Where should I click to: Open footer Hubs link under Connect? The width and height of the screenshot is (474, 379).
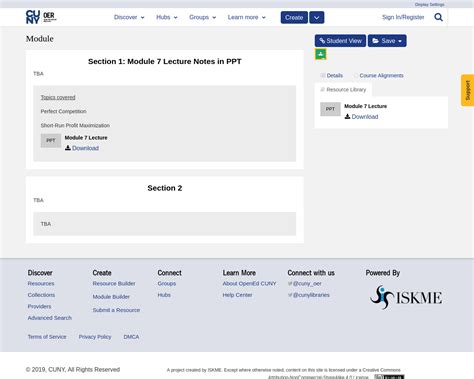(x=164, y=295)
